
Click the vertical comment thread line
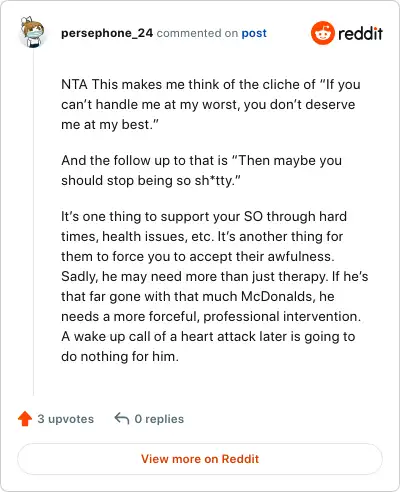[x=33, y=222]
